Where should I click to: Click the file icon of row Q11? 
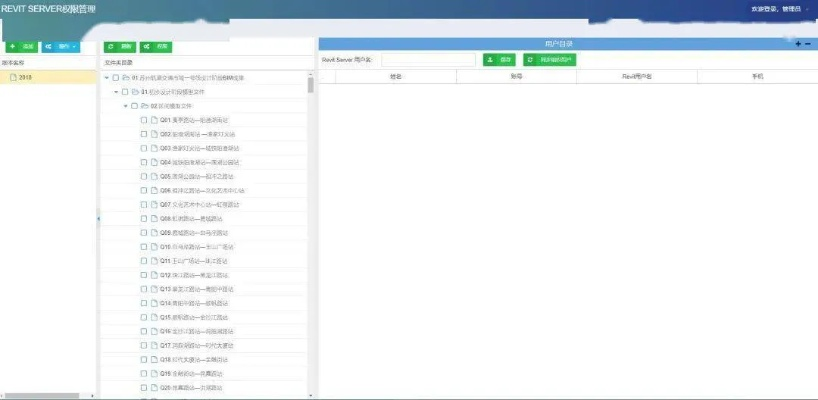tap(154, 261)
